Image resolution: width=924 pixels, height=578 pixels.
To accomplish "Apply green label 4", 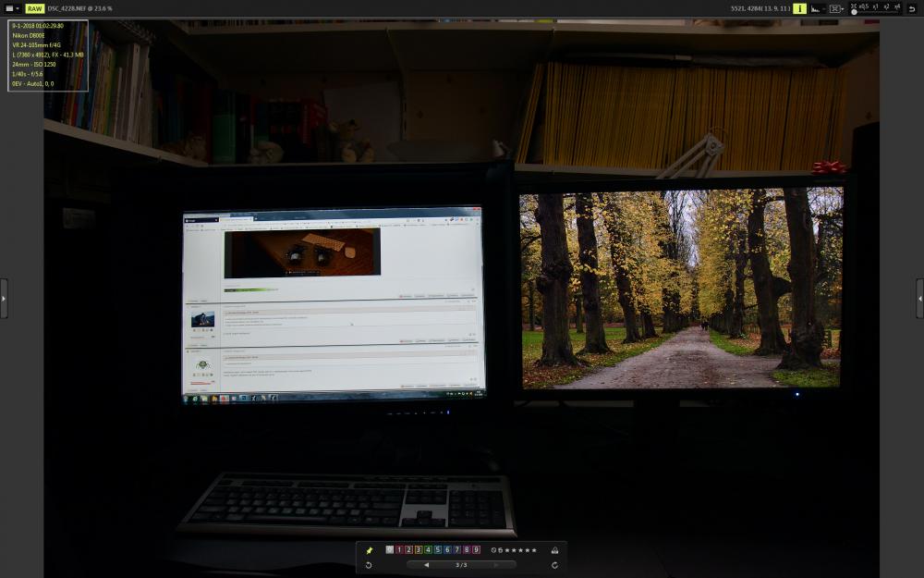I will click(x=428, y=549).
